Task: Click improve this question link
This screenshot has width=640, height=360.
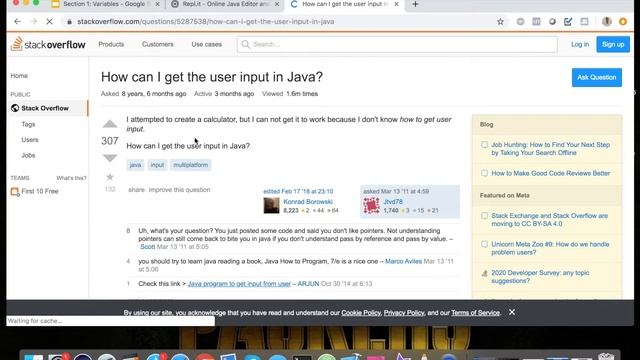Action: click(x=179, y=190)
